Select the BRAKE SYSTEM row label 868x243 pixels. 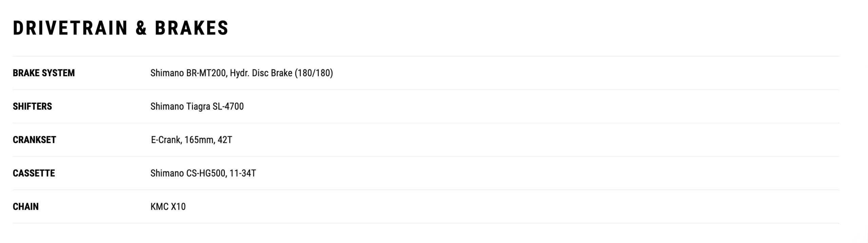pos(44,73)
